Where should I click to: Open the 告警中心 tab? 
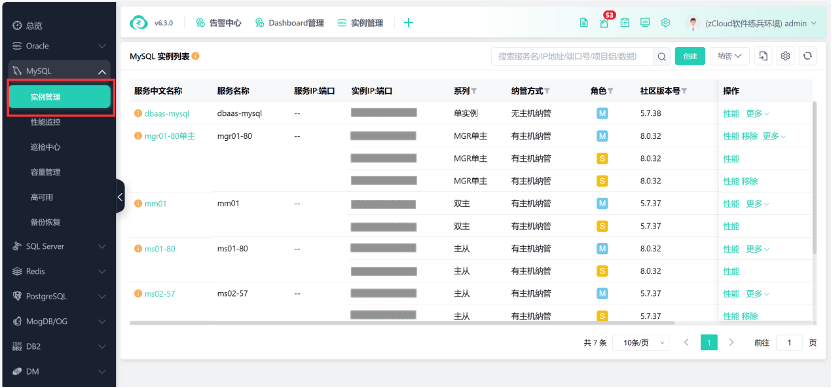[x=219, y=23]
